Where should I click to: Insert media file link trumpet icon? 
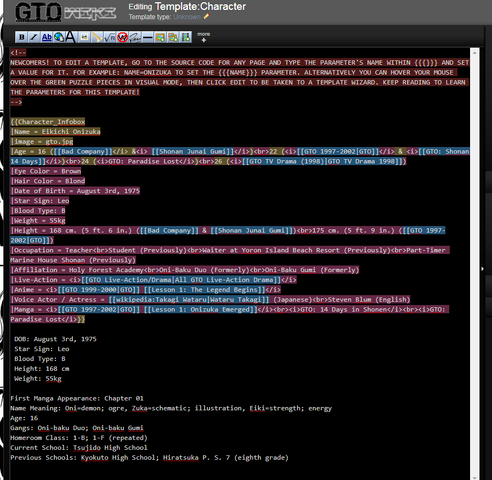(97, 37)
